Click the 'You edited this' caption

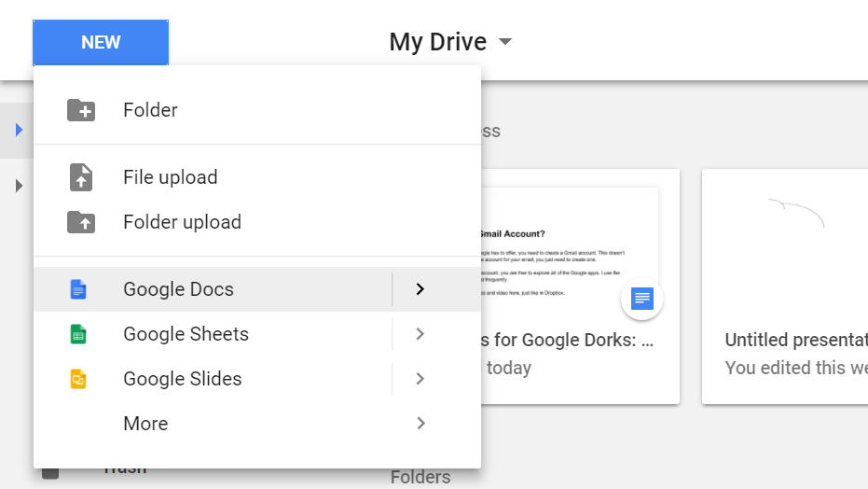(796, 368)
